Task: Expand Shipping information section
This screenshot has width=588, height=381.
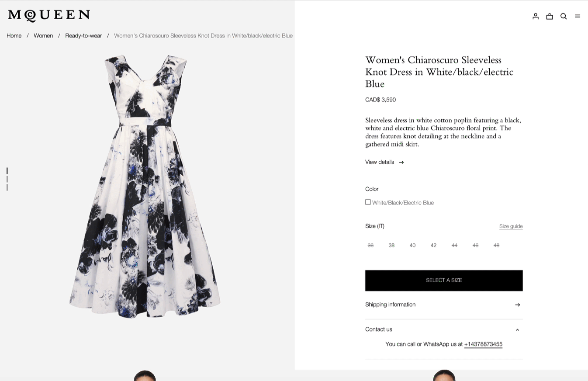Action: coord(443,305)
